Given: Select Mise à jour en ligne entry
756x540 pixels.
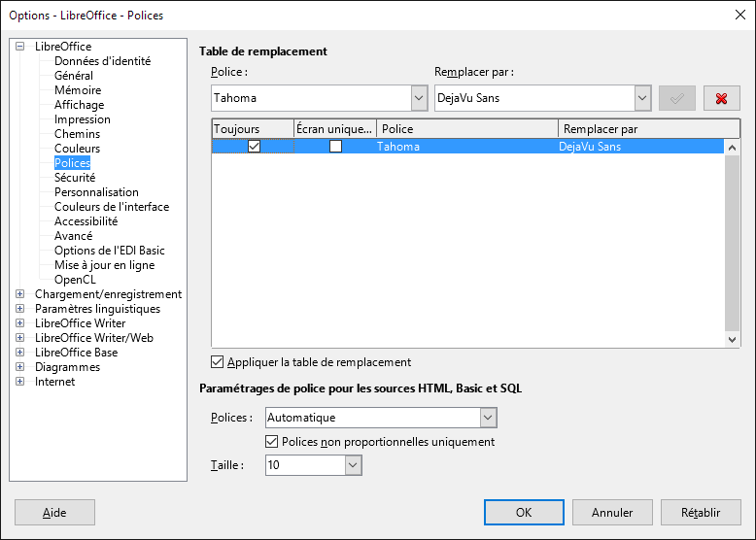Looking at the screenshot, I should click(105, 265).
